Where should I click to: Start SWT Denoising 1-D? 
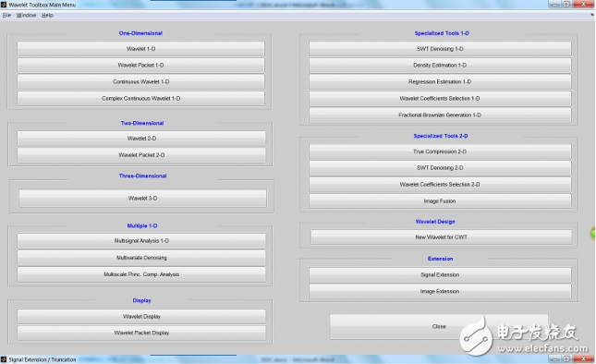(440, 49)
